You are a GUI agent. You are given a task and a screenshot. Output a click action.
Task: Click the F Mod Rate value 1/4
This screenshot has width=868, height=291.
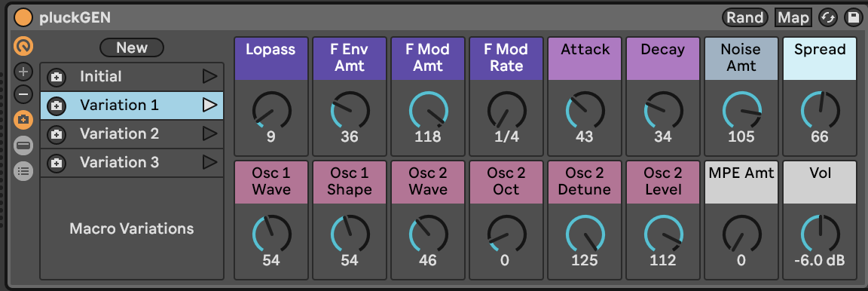(506, 136)
